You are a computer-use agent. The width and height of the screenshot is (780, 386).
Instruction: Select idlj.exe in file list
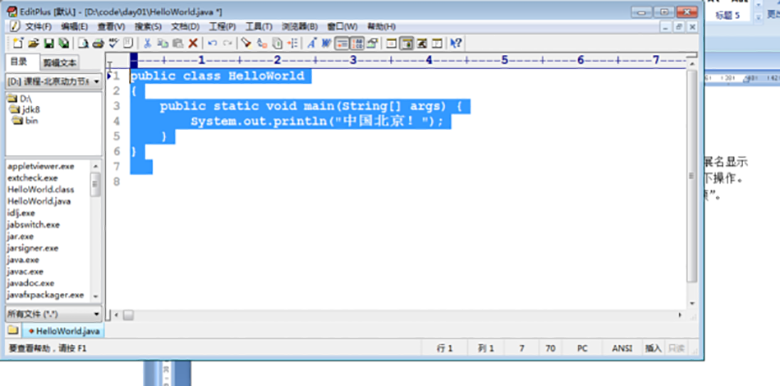(x=21, y=213)
